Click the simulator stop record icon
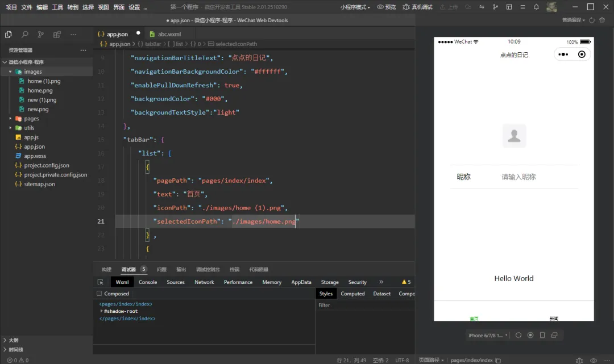This screenshot has width=614, height=364. (530, 336)
